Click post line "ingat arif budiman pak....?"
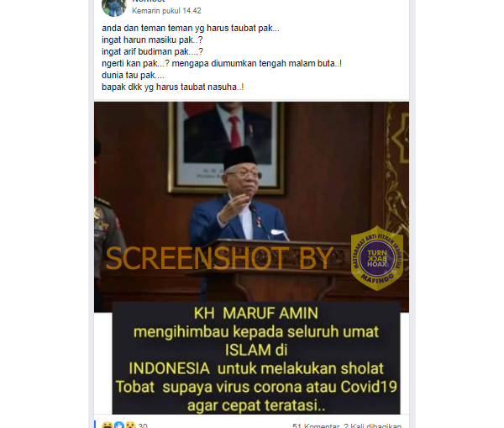 tap(152, 52)
